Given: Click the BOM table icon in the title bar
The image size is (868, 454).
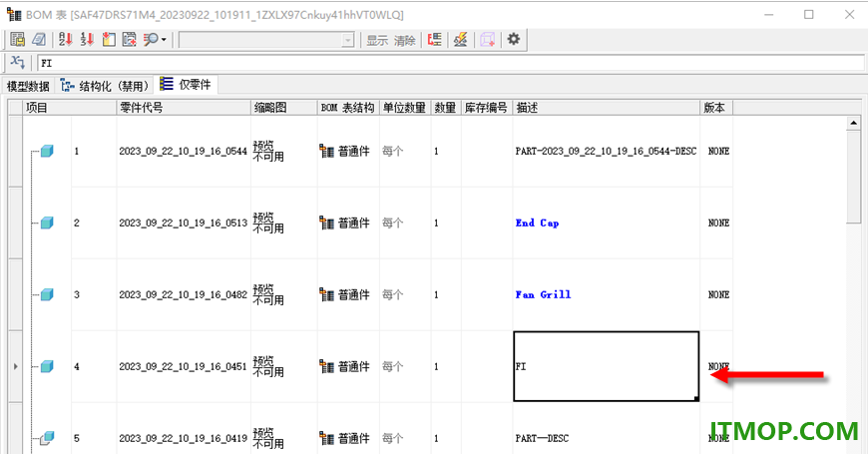Looking at the screenshot, I should [x=13, y=14].
